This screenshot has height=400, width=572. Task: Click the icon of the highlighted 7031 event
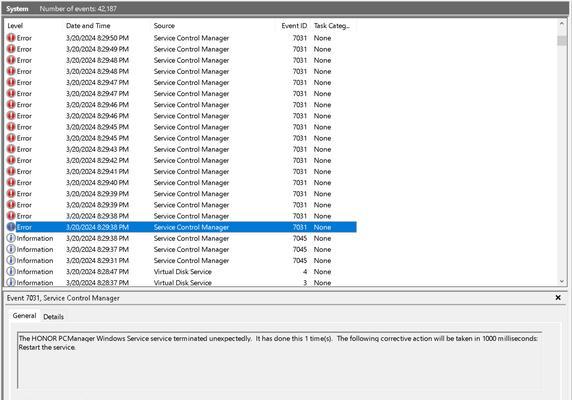point(11,227)
